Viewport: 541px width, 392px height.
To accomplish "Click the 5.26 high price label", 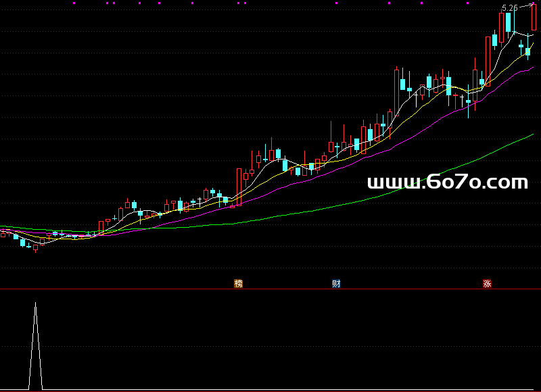I will [509, 8].
